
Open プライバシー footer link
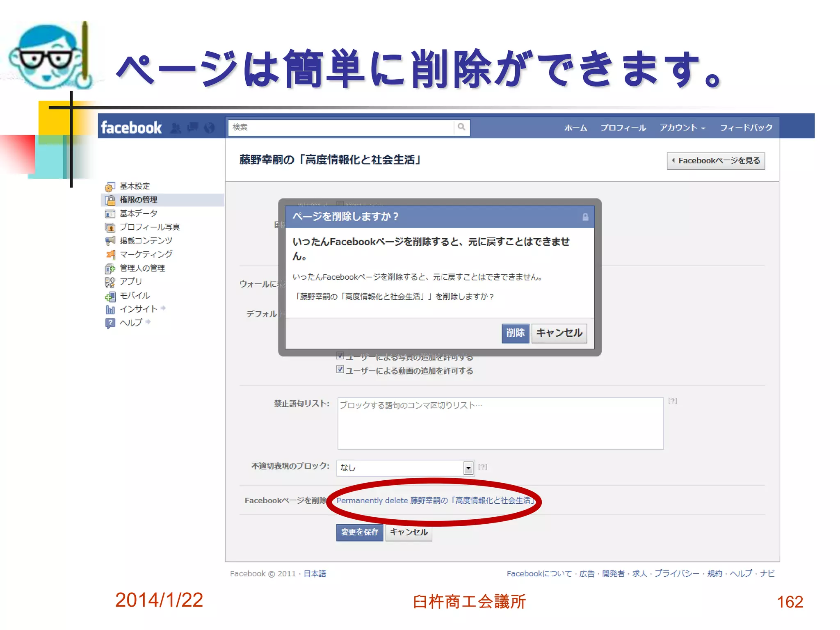coord(677,574)
